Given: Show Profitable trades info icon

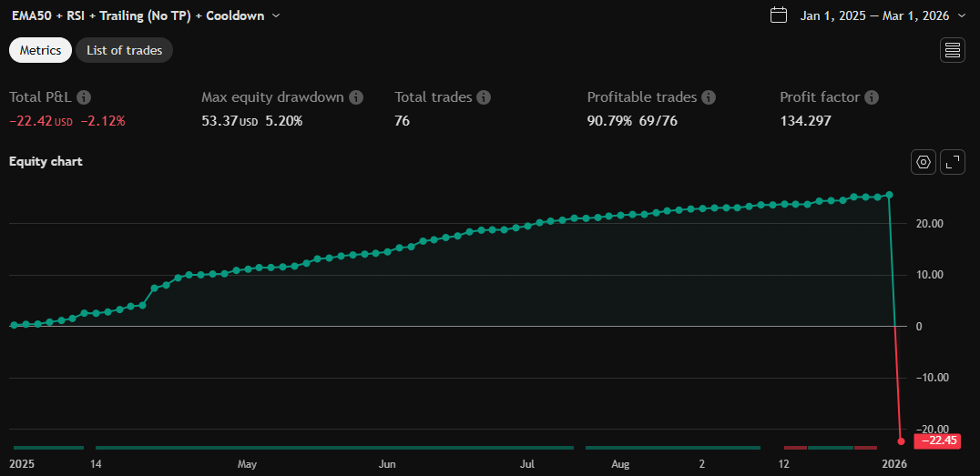Looking at the screenshot, I should (x=708, y=97).
